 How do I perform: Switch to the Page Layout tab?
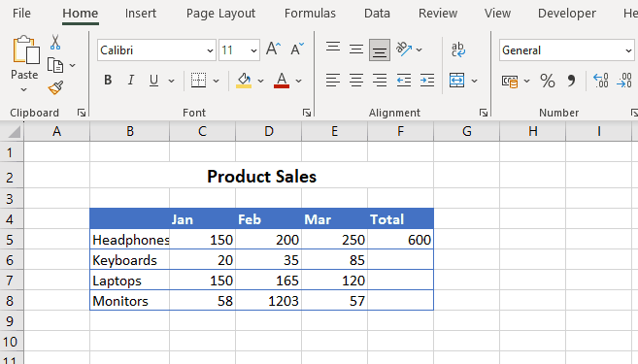220,14
